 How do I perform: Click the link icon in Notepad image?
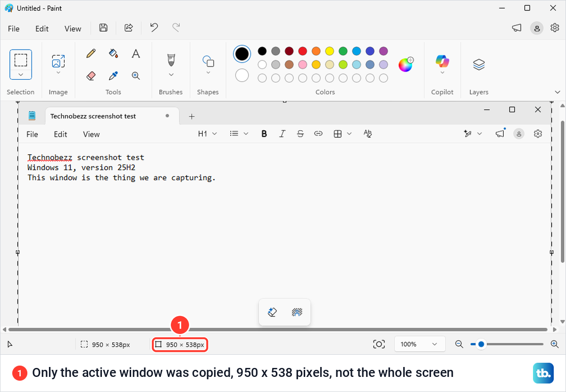(318, 134)
